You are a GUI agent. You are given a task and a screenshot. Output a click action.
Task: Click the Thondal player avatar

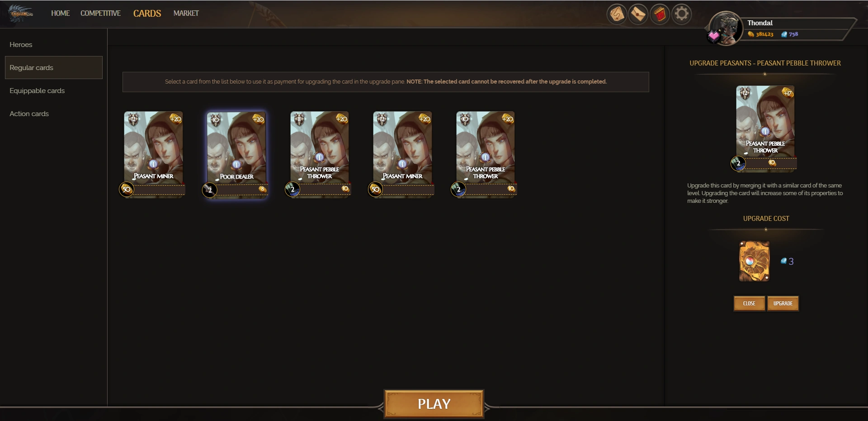pyautogui.click(x=726, y=28)
